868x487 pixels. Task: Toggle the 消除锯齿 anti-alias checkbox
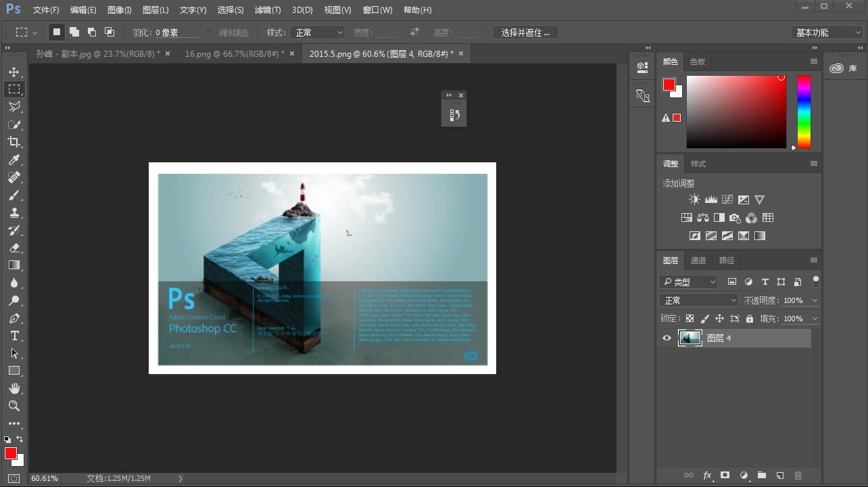point(208,32)
